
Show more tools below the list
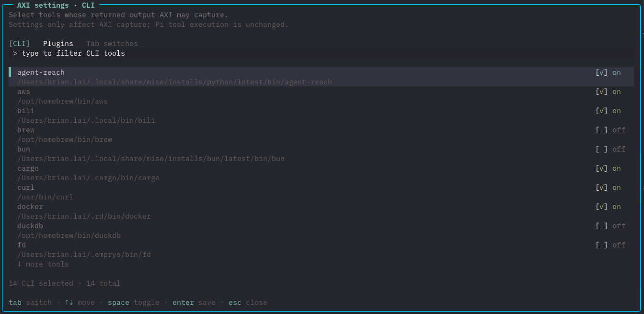(x=43, y=264)
